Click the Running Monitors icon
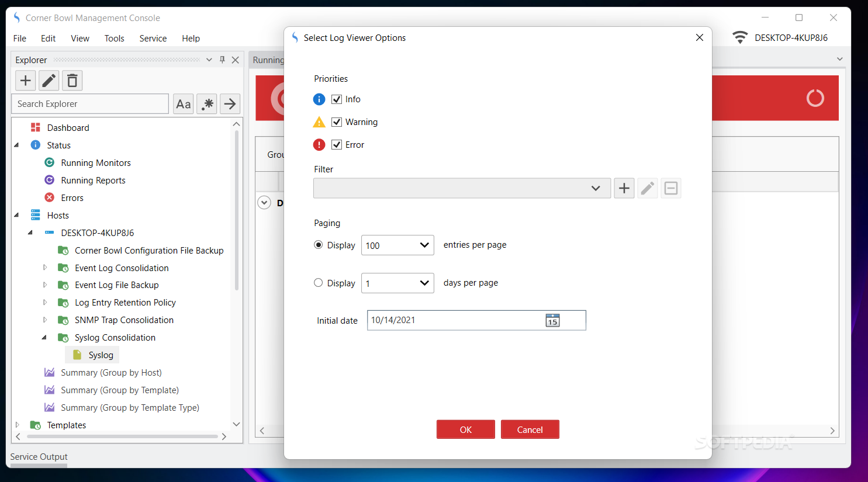This screenshot has height=482, width=868. pyautogui.click(x=50, y=162)
